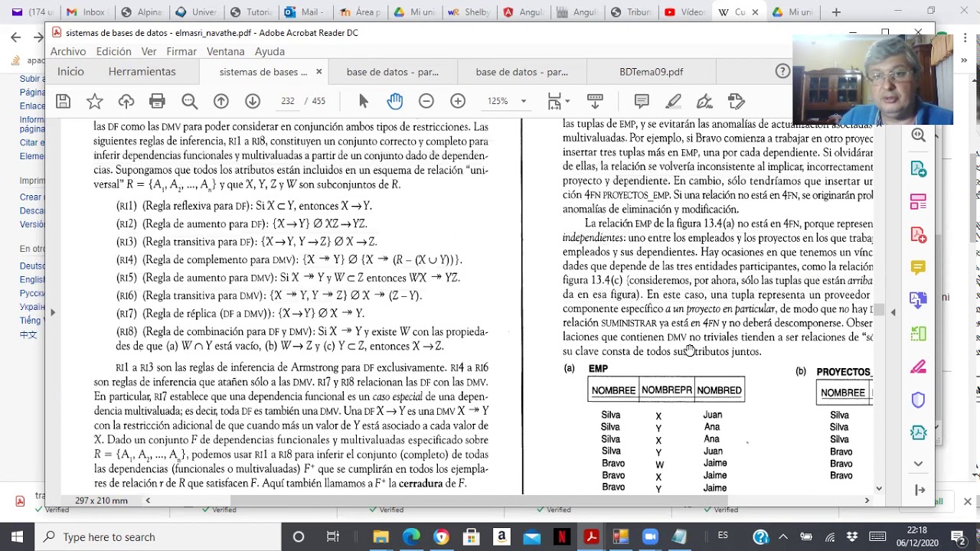This screenshot has width=980, height=551.
Task: Collapse the right tools pane arrow
Action: 893,312
